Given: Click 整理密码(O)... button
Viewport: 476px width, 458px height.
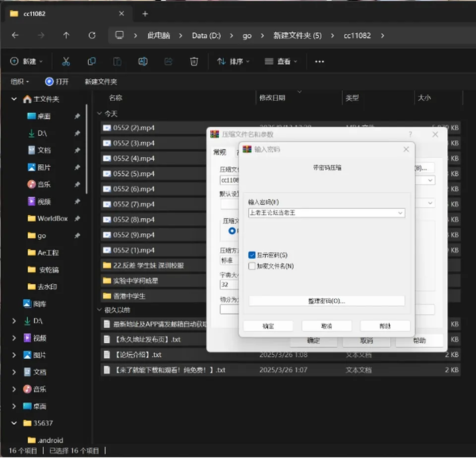Looking at the screenshot, I should pyautogui.click(x=327, y=301).
